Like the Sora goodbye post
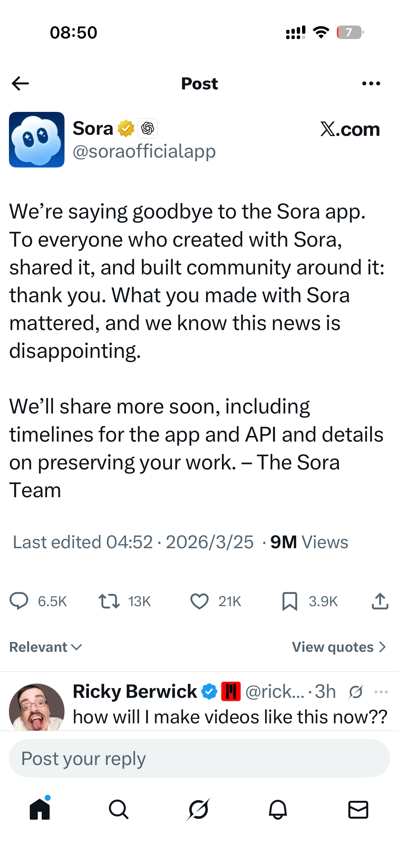The height and width of the screenshot is (868, 399). (x=199, y=601)
